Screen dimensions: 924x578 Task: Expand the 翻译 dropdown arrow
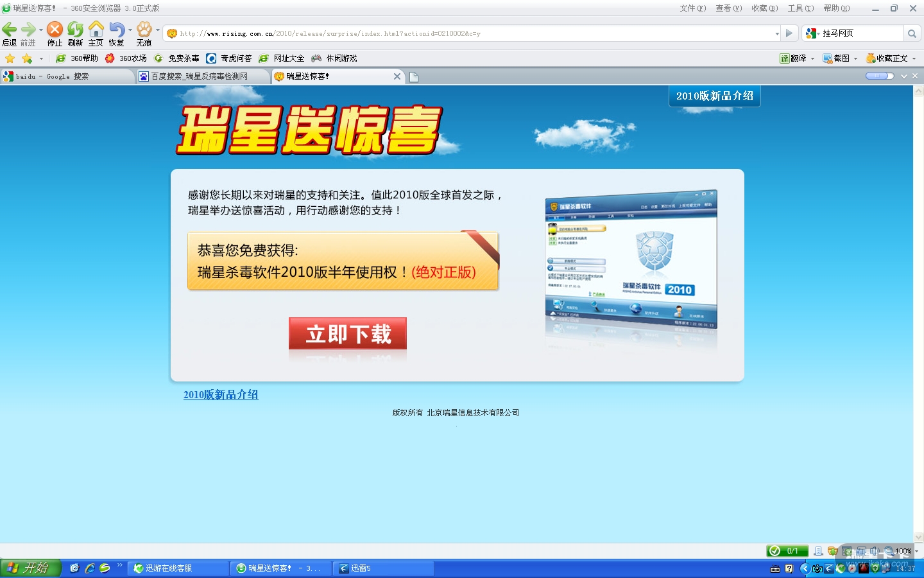click(812, 58)
